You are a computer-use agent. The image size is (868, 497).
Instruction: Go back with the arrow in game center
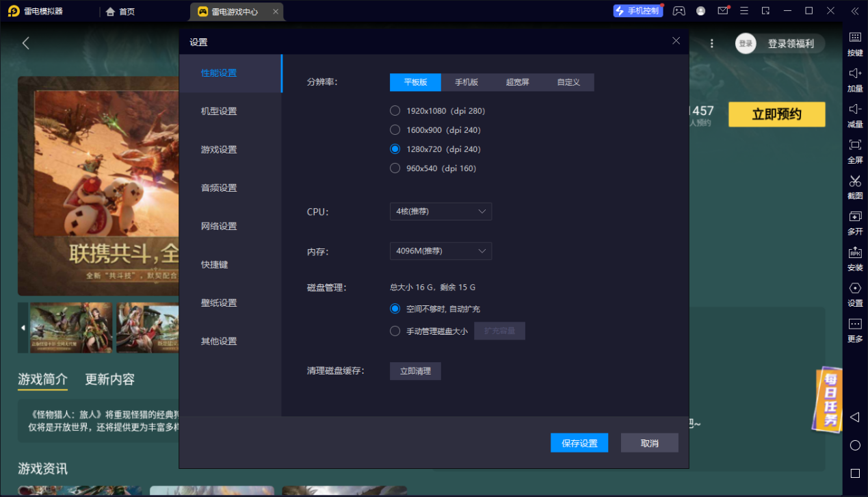click(26, 43)
